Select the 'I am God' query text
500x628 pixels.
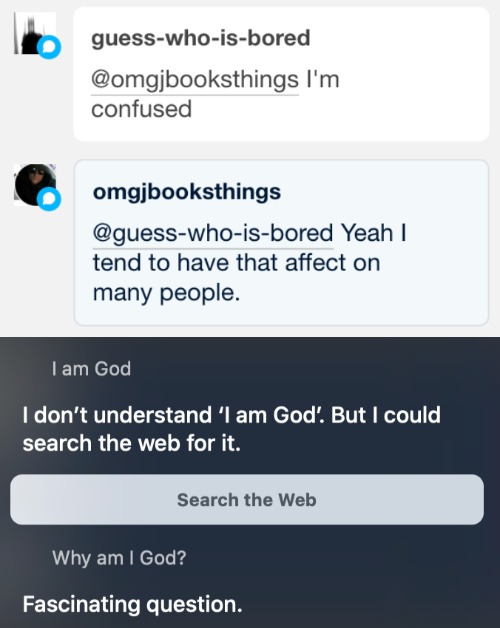point(91,368)
